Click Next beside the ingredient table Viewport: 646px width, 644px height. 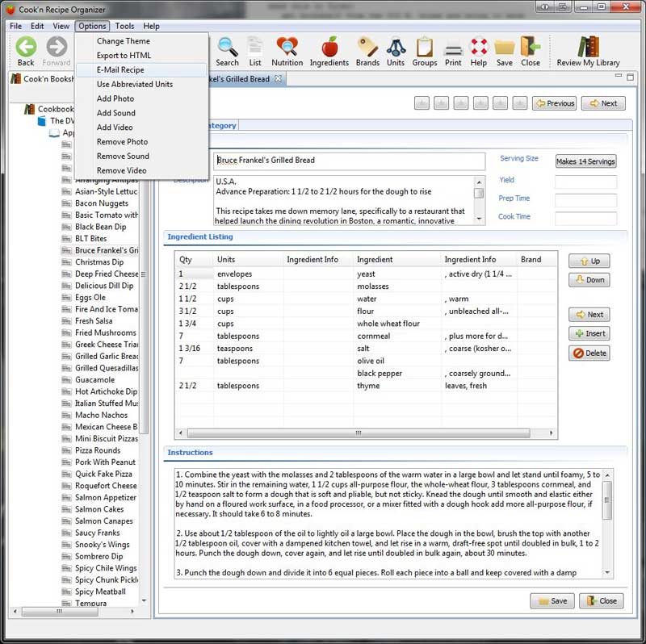click(x=589, y=314)
